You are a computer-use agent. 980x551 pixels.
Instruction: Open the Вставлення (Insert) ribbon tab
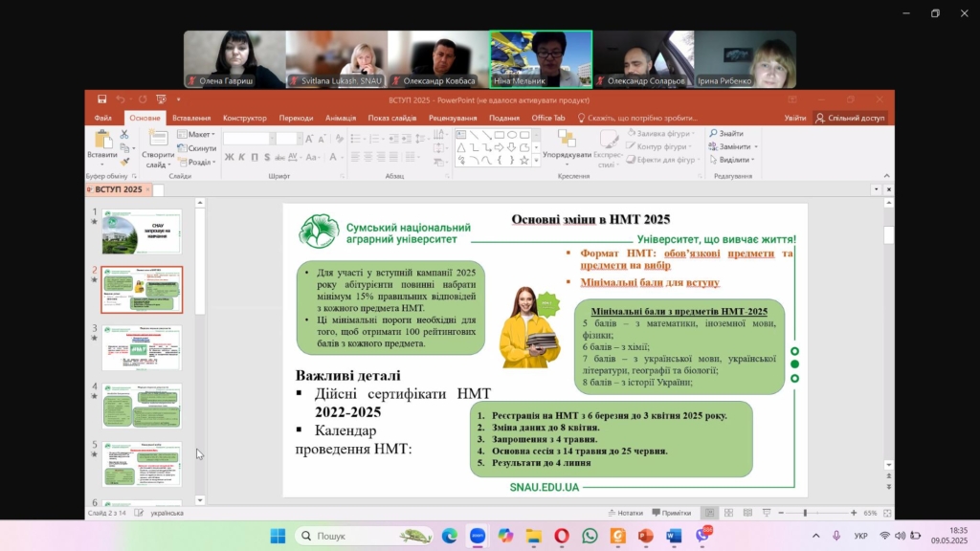(191, 118)
